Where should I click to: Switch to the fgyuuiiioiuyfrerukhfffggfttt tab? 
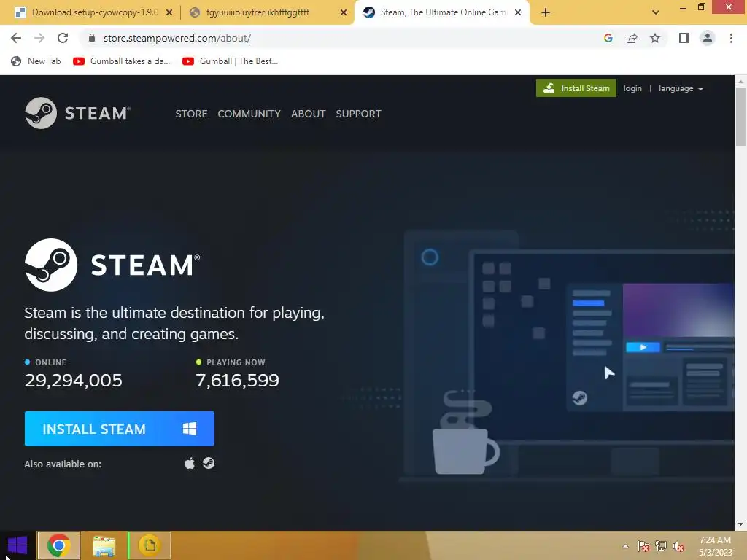click(x=268, y=12)
